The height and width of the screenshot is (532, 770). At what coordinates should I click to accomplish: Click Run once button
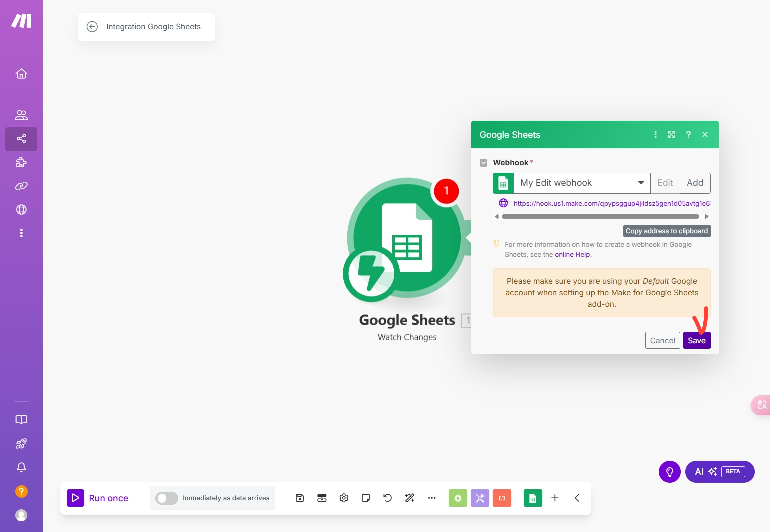click(98, 498)
